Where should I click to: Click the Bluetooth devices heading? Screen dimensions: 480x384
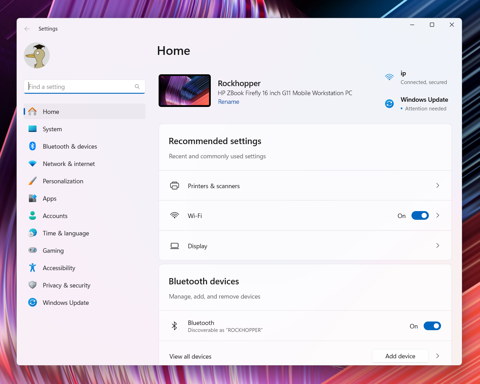coord(204,281)
